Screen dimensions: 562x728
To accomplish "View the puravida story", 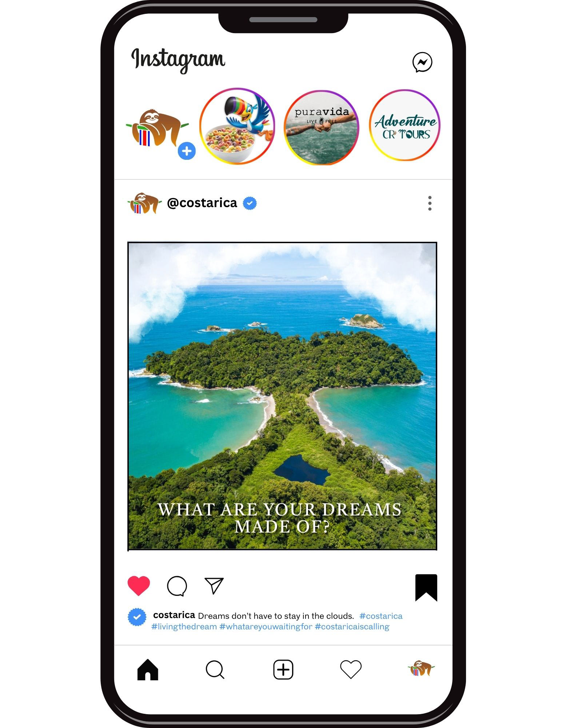I will (x=322, y=127).
